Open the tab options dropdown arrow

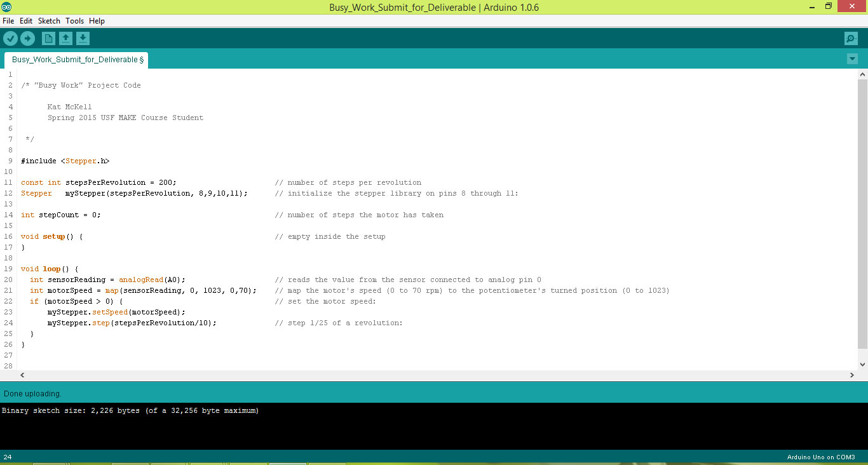tap(852, 59)
